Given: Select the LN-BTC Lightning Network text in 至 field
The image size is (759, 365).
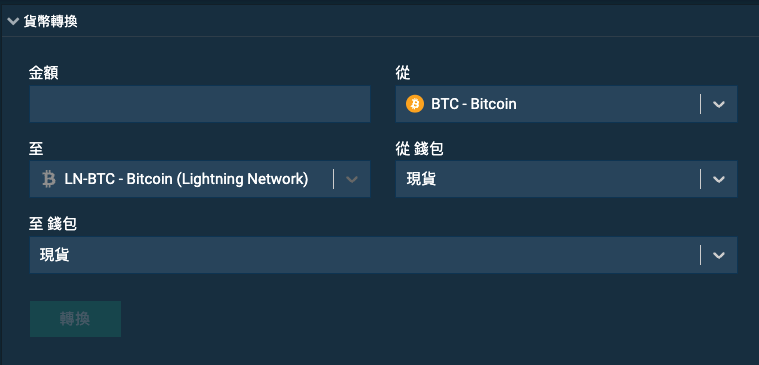Looking at the screenshot, I should coord(186,179).
